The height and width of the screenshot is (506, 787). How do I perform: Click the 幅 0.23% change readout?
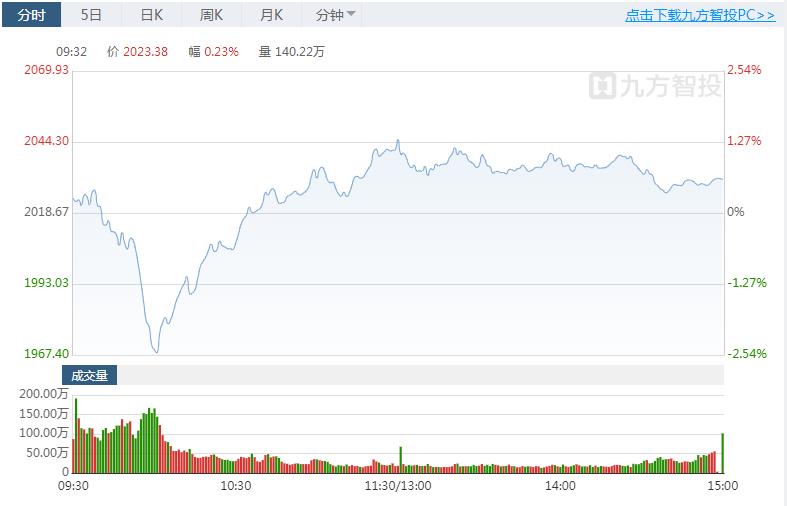coord(214,52)
